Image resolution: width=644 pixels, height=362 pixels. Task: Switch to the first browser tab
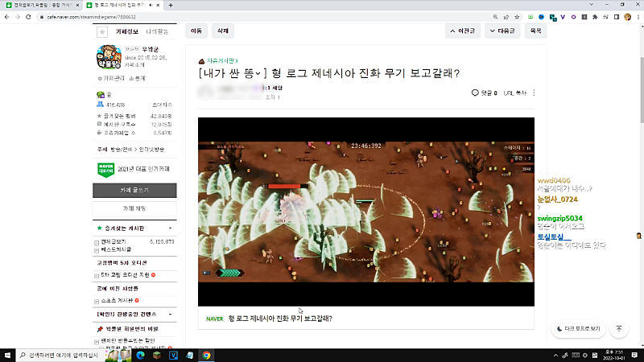43,5
